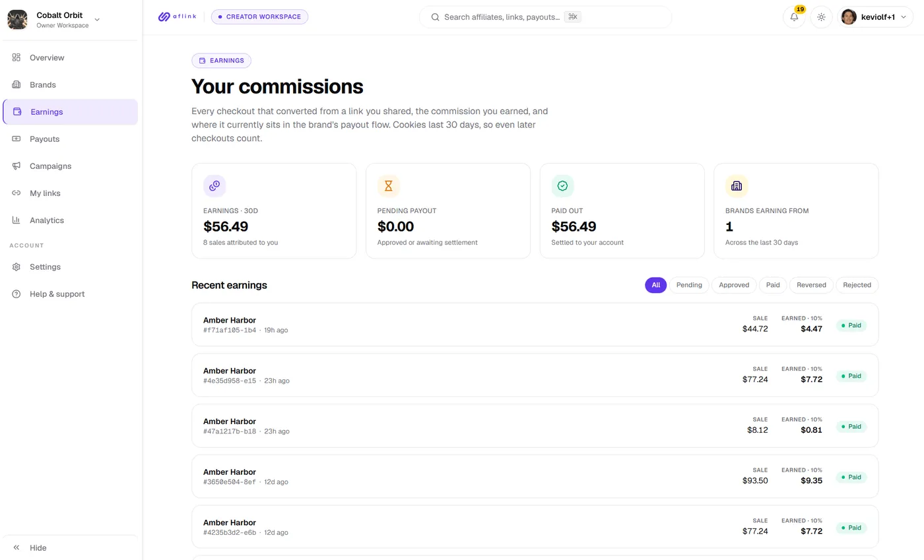Open notifications bell with 19 badge

[x=794, y=17]
